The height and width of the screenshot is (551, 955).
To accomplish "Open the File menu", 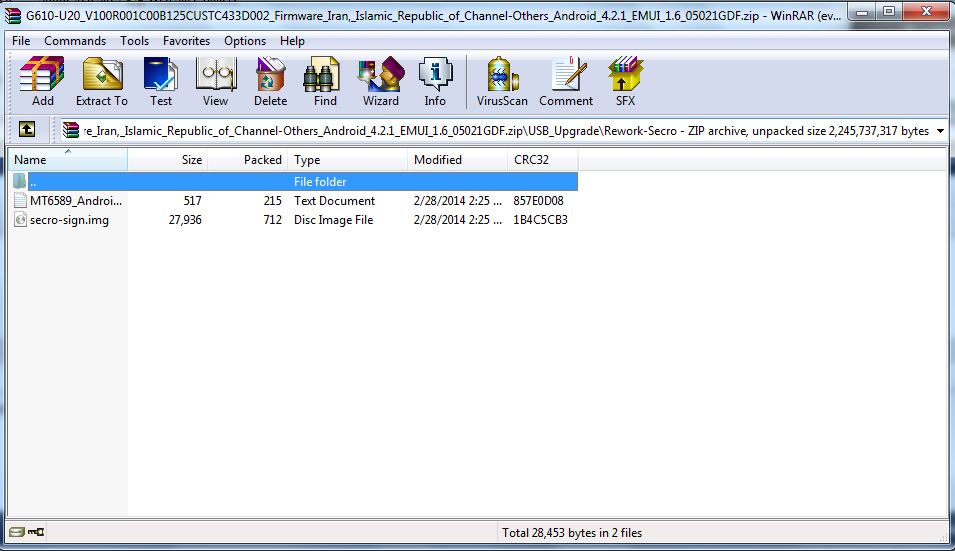I will point(21,41).
